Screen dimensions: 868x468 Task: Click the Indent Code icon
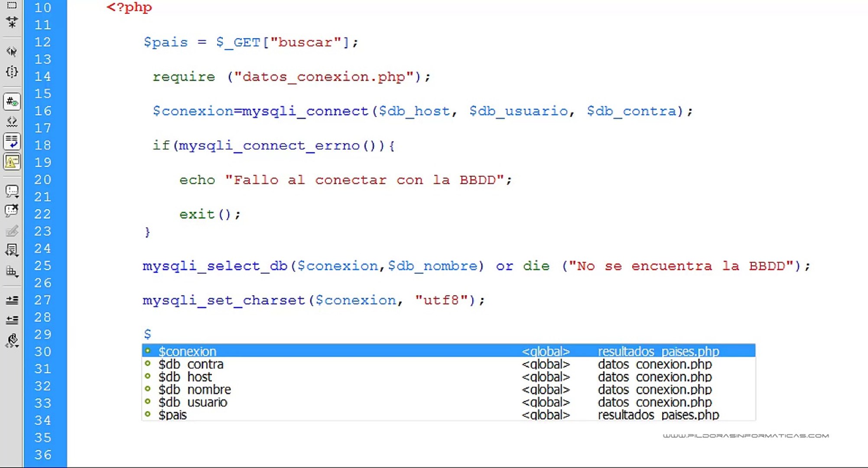point(12,300)
